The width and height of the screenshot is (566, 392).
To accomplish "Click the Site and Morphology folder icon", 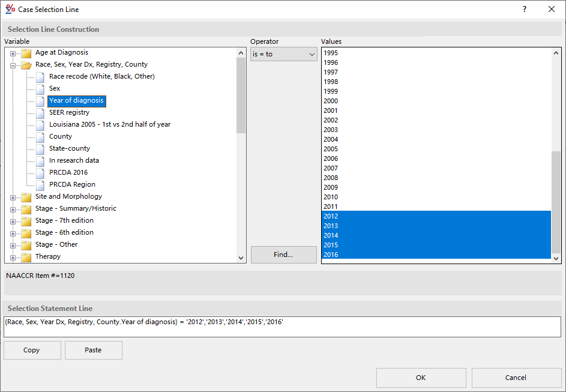I will pyautogui.click(x=26, y=197).
